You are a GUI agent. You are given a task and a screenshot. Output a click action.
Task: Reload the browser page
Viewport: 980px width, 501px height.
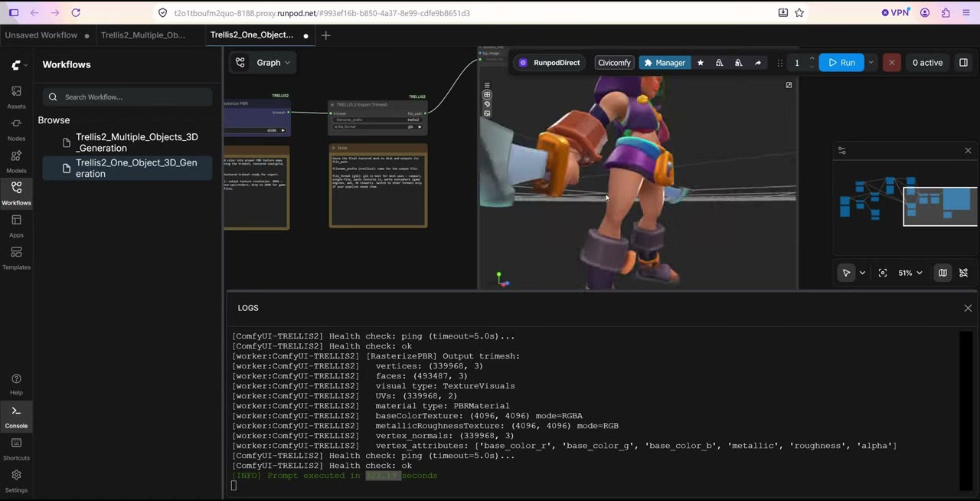coord(75,12)
